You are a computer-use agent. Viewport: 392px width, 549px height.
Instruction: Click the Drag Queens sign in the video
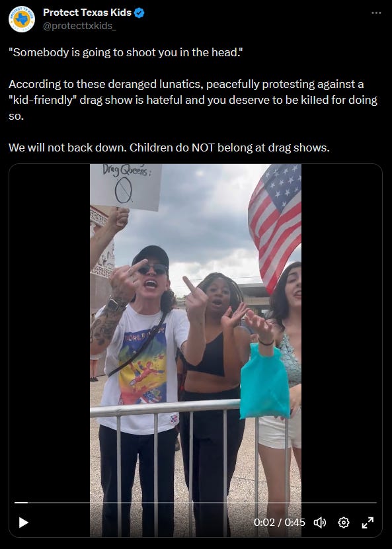point(126,187)
